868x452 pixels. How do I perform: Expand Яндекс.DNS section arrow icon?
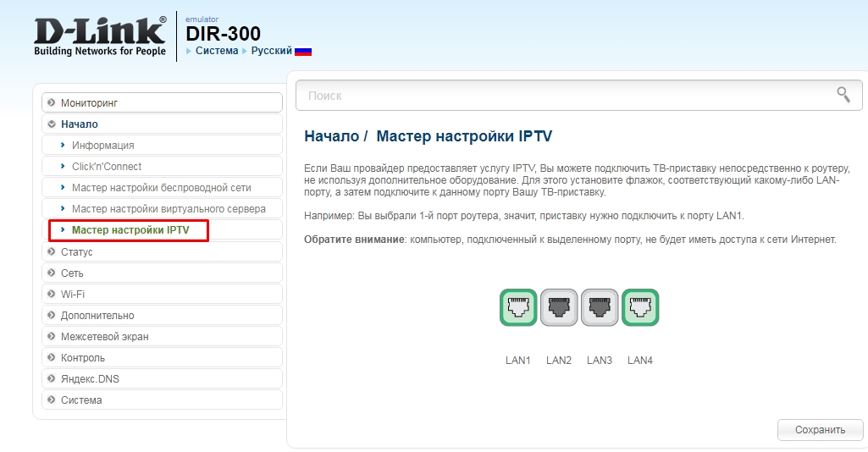pos(52,378)
